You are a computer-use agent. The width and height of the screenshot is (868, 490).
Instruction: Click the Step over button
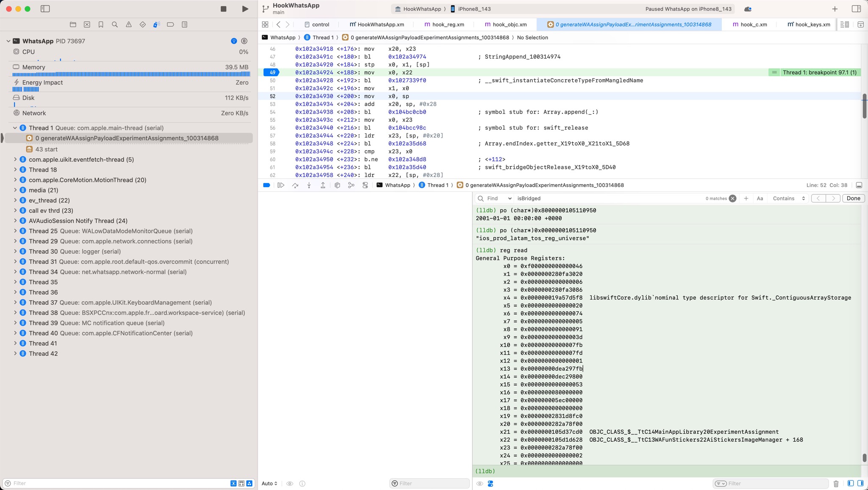pyautogui.click(x=295, y=185)
